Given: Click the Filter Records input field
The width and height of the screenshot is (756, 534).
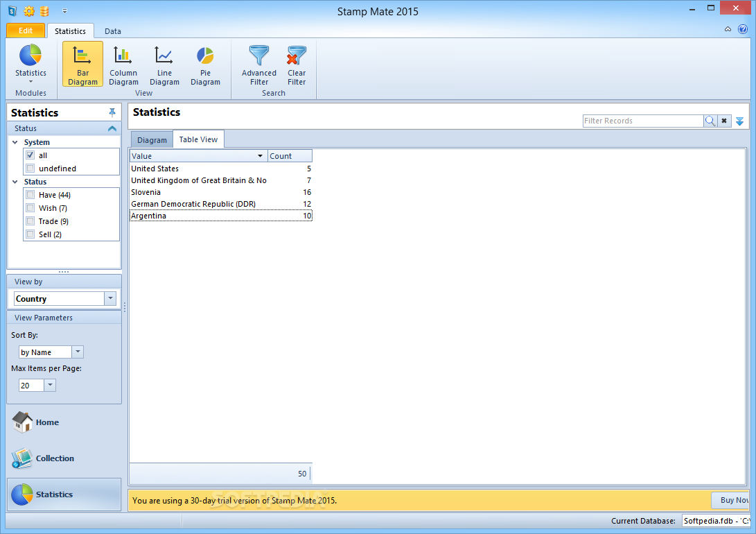Looking at the screenshot, I should (643, 121).
